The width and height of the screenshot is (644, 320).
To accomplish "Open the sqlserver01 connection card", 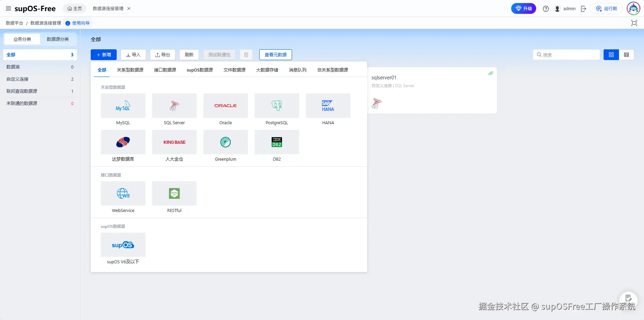I will 432,90.
